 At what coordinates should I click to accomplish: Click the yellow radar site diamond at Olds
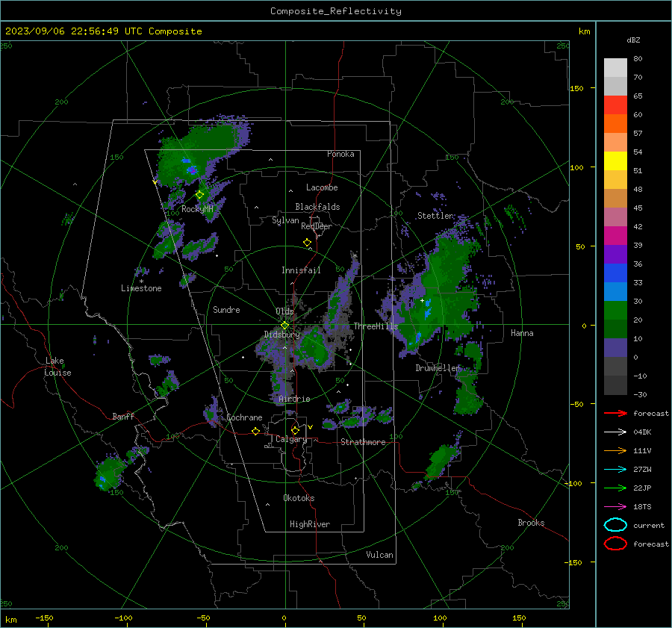[x=284, y=326]
